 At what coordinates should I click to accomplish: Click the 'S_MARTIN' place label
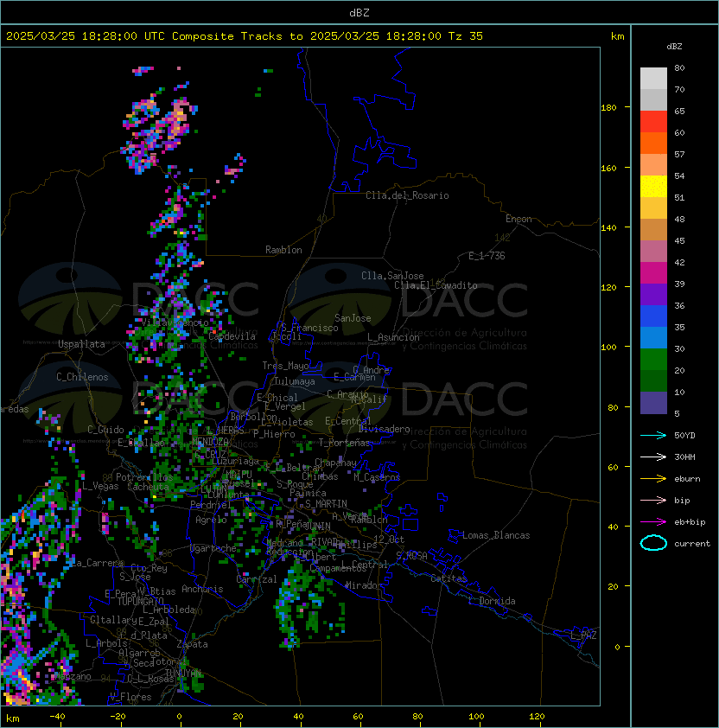pyautogui.click(x=326, y=504)
